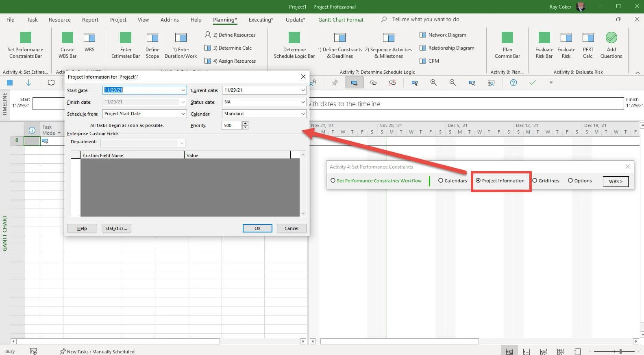The width and height of the screenshot is (644, 355).
Task: Click 3) Determine Calc in ribbon
Action: (x=228, y=48)
